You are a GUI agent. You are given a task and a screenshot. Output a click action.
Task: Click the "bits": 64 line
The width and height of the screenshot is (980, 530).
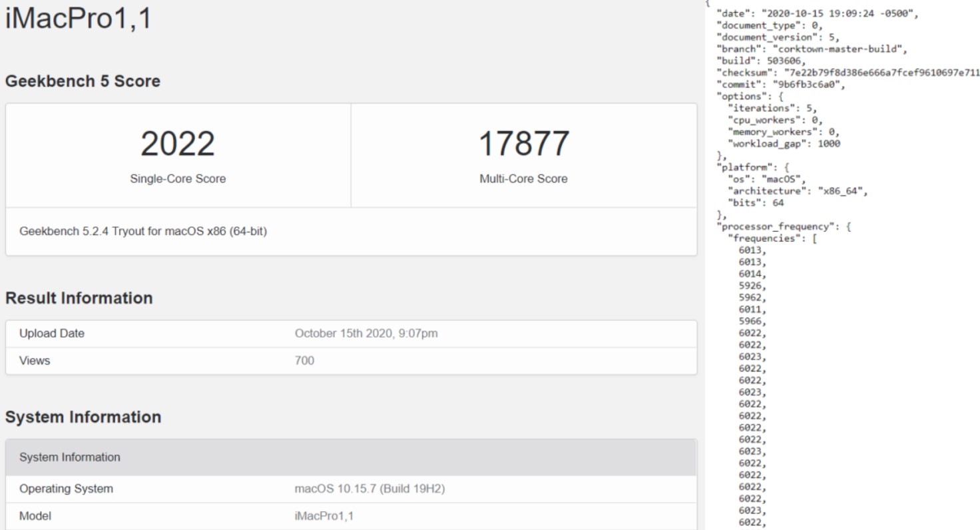756,203
